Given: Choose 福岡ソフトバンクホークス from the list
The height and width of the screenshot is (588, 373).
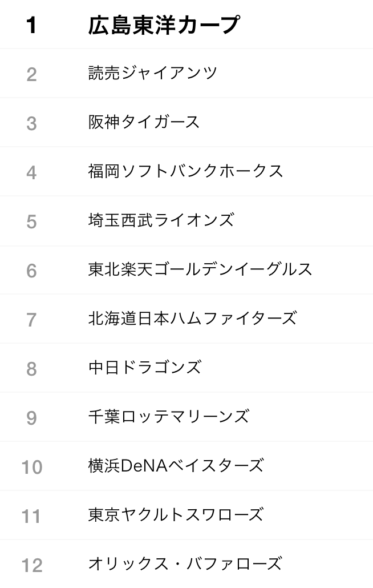Looking at the screenshot, I should tap(186, 171).
